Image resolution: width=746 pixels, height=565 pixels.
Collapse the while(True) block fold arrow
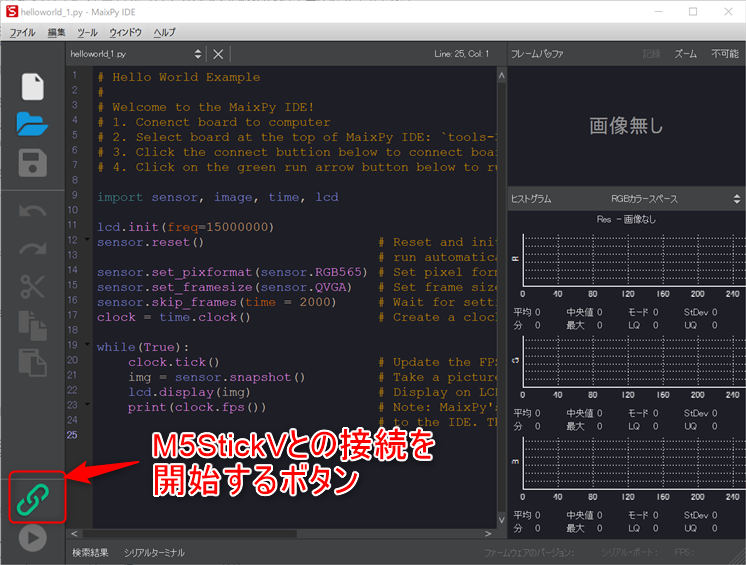tap(89, 347)
